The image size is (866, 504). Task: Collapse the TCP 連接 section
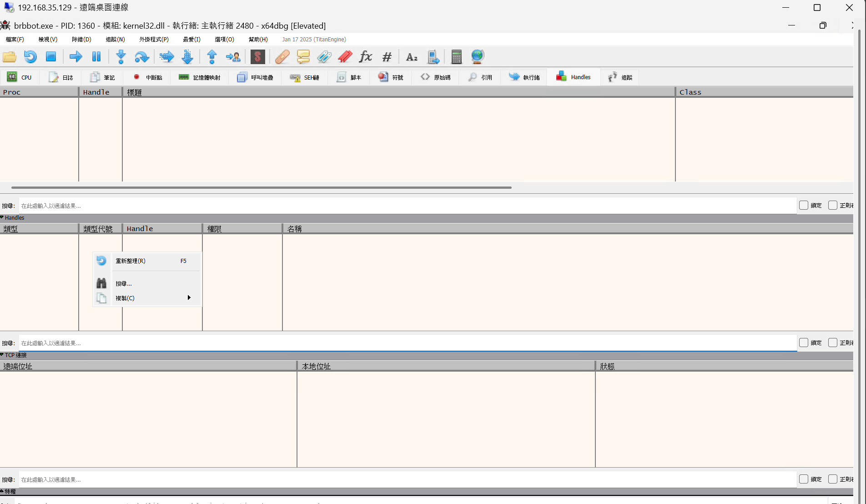tap(2, 355)
